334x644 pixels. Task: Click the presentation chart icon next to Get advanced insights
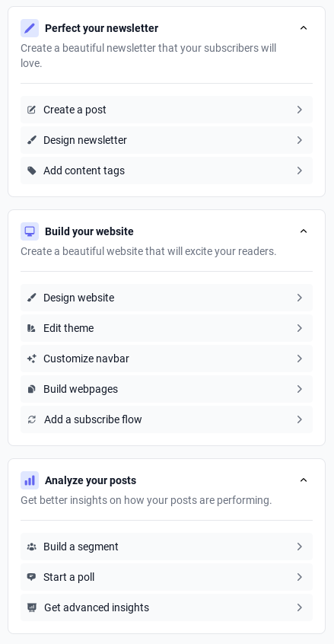32,607
